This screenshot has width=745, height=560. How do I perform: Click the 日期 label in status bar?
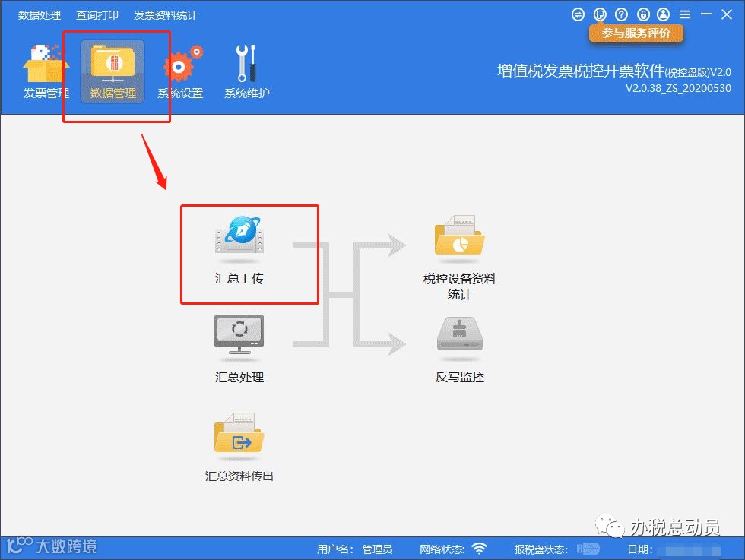(x=640, y=549)
